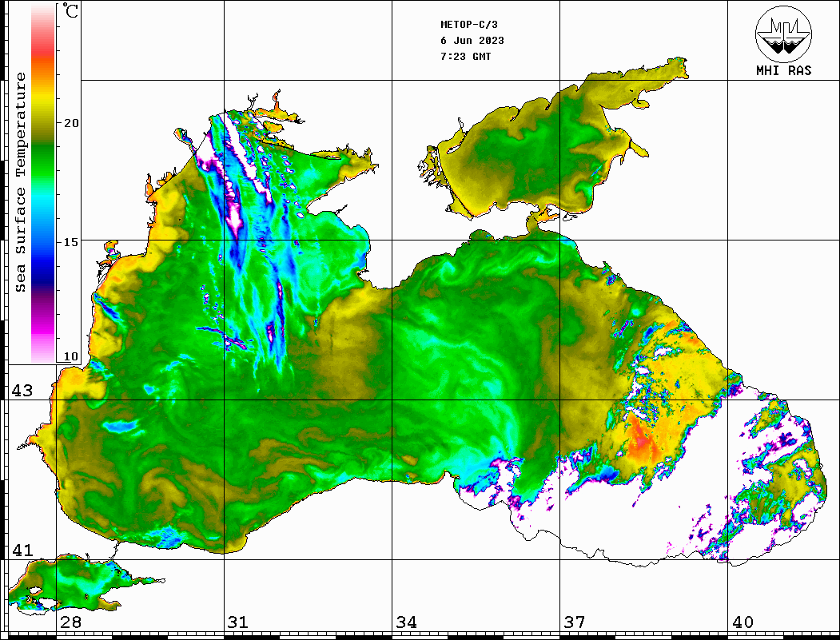Click the 'METOP-C/3' satellite label
Image resolution: width=840 pixels, height=640 pixels.
coord(468,25)
